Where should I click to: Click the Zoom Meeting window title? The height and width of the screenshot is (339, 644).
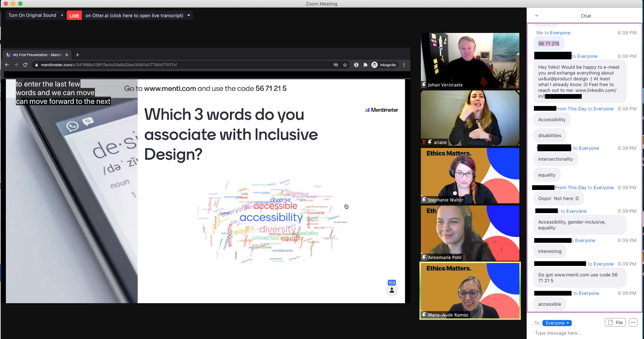(321, 4)
